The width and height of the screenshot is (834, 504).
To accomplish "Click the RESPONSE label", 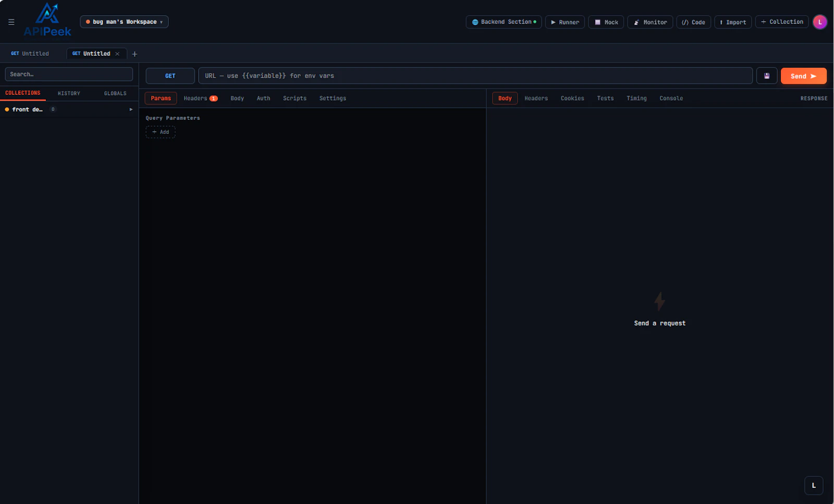I will pyautogui.click(x=814, y=99).
